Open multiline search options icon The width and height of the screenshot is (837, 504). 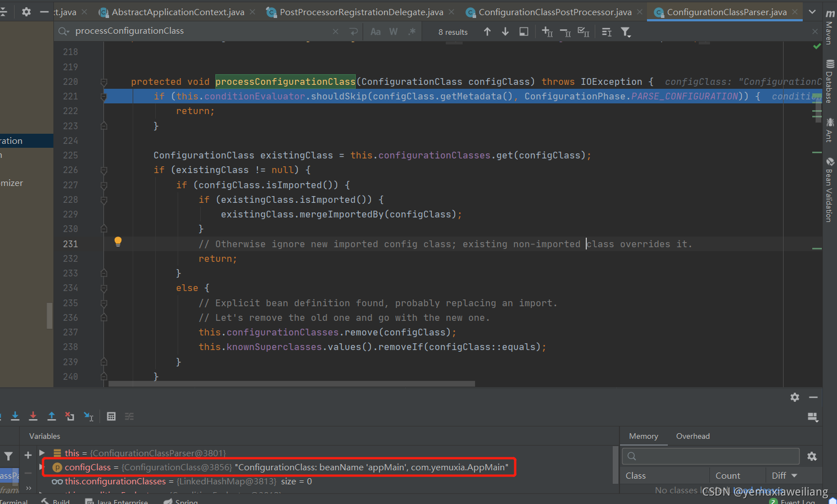point(607,31)
